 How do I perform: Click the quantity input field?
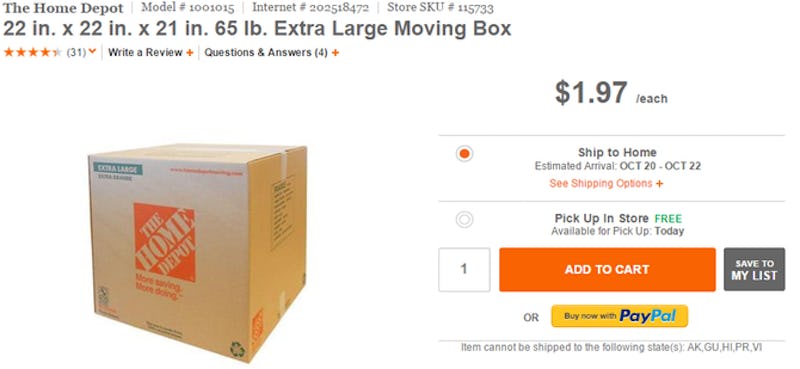464,269
